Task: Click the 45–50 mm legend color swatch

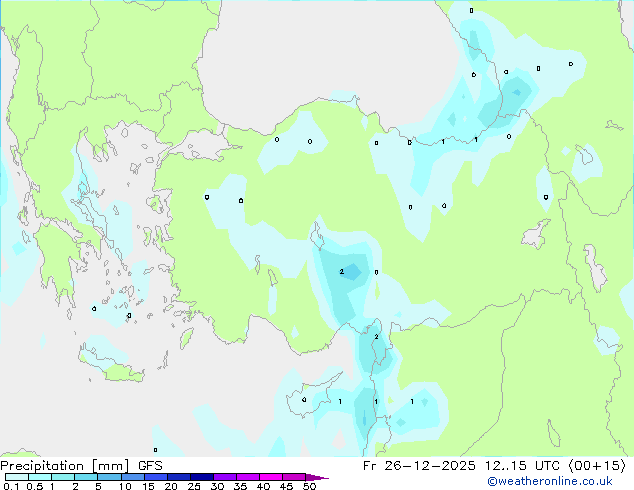Action: 294,477
